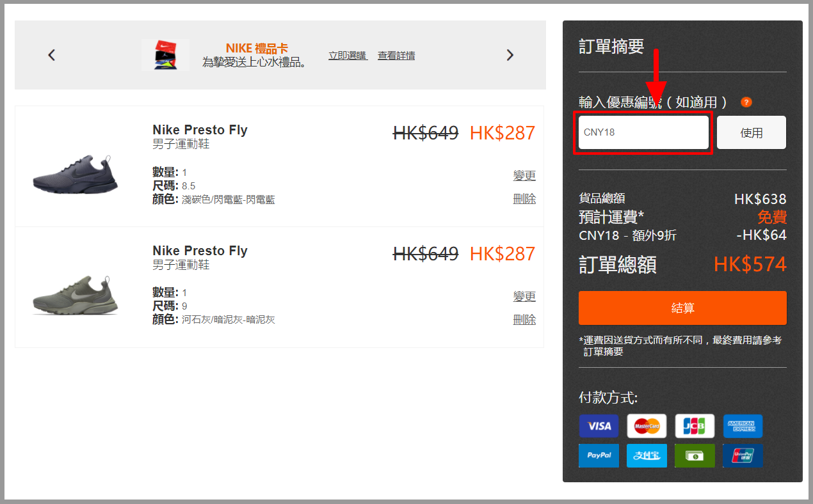Focus the promo code field with CNY18
Image resolution: width=813 pixels, height=504 pixels.
[x=643, y=132]
